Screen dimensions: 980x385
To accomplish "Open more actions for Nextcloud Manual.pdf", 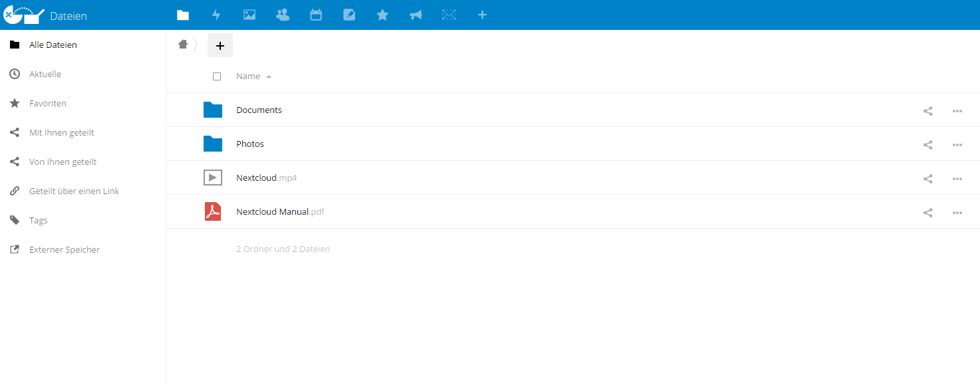I will click(957, 213).
